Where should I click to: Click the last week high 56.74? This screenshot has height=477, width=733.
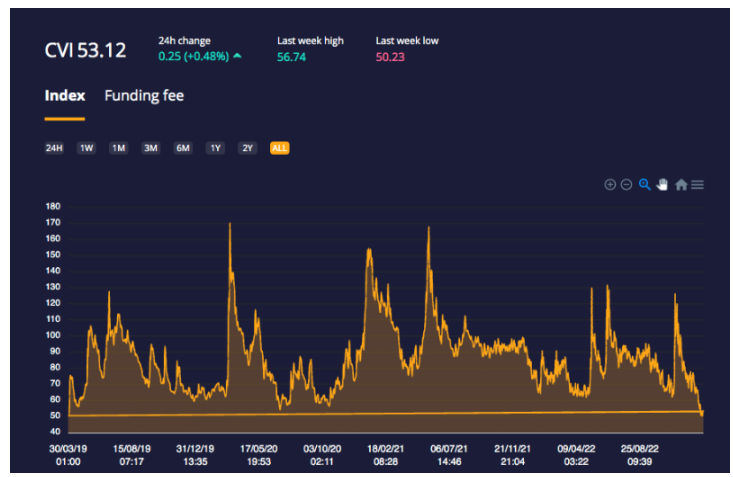point(291,57)
